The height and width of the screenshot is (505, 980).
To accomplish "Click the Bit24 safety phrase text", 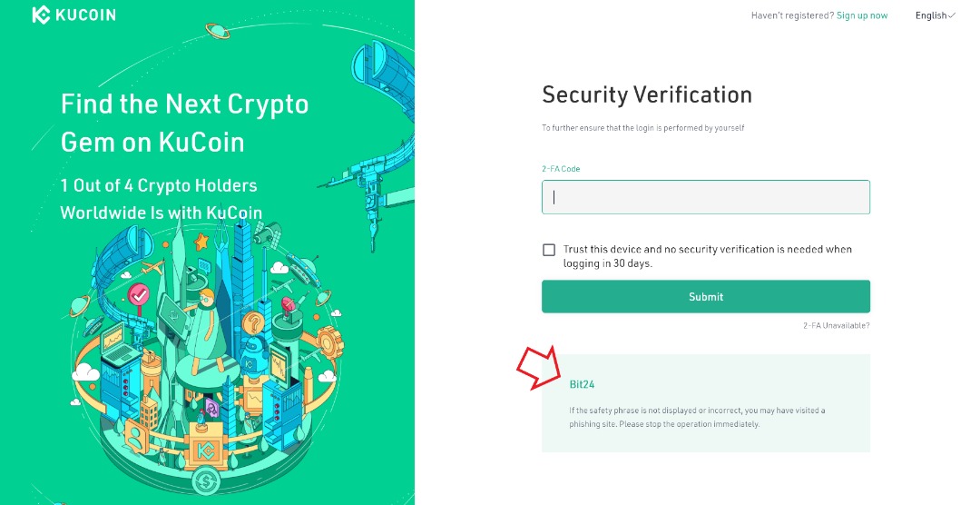I will click(x=582, y=384).
